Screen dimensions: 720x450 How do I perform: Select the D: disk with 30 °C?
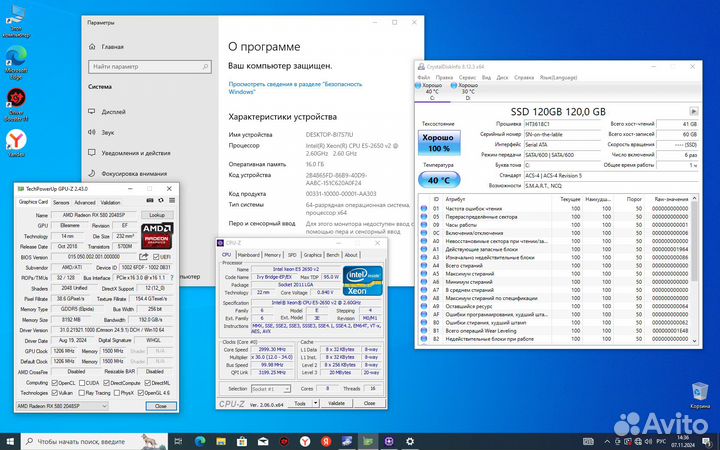[465, 91]
